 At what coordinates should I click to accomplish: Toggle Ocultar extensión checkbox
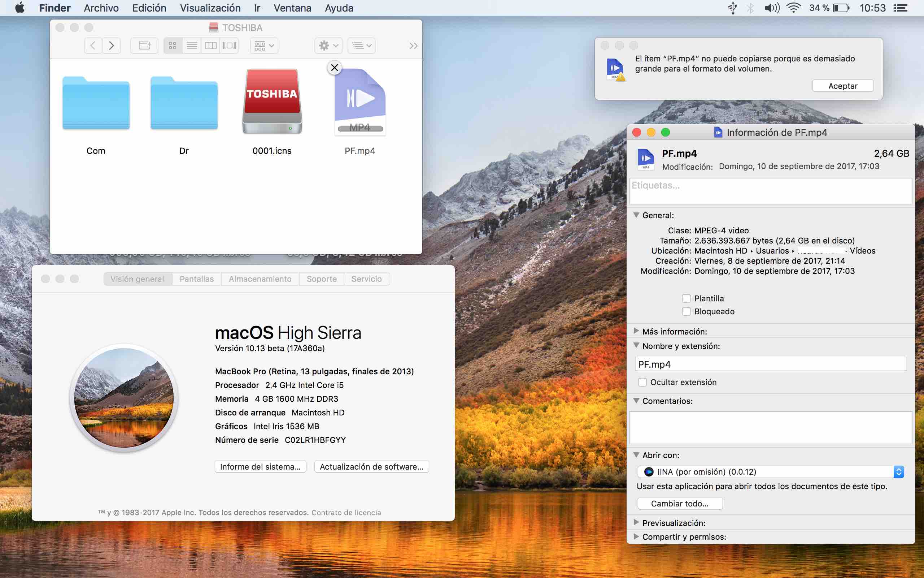click(642, 382)
